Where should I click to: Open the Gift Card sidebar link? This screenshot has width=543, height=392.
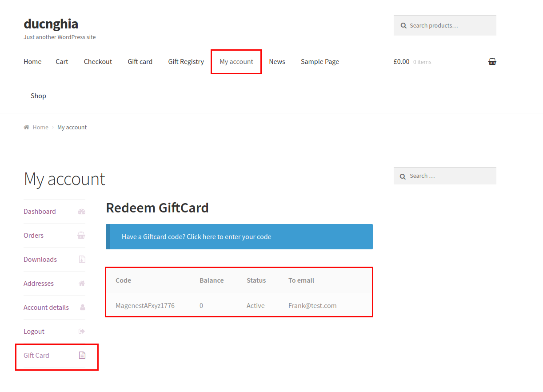(36, 355)
